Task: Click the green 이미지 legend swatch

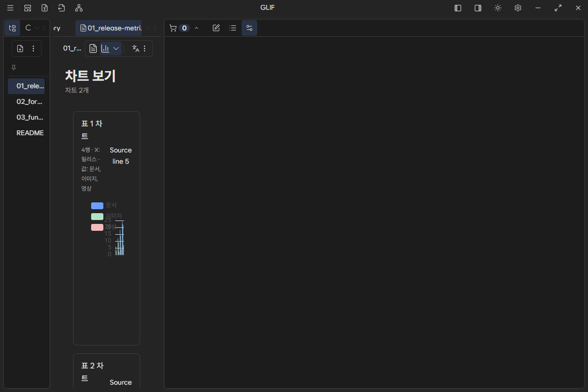Action: (97, 216)
